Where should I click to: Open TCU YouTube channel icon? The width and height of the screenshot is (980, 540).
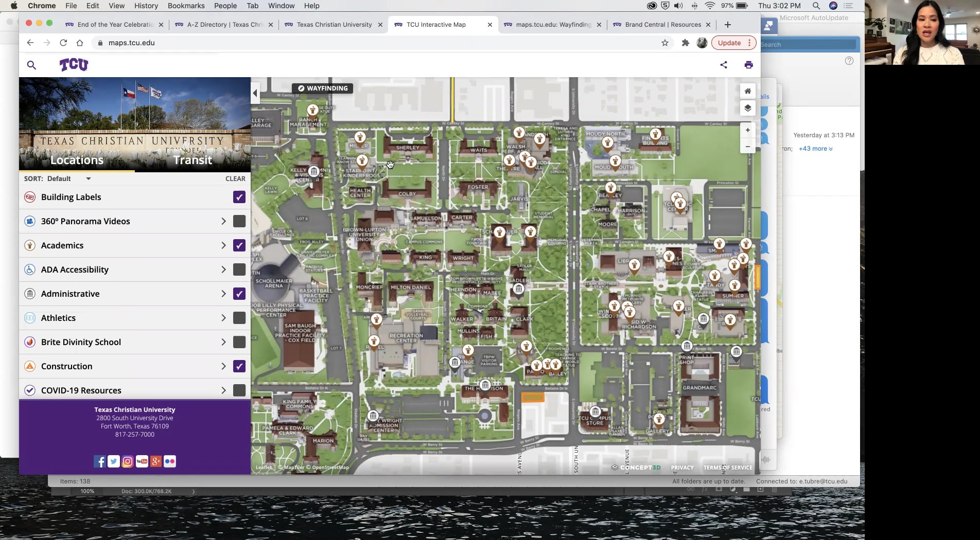142,461
